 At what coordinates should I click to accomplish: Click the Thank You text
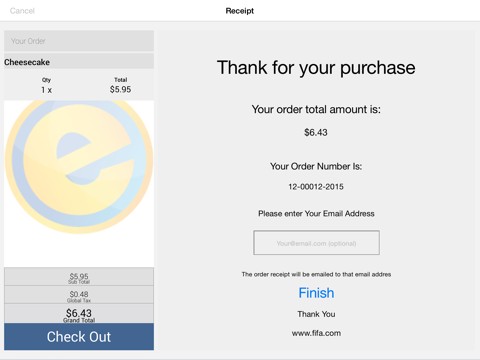tap(316, 314)
